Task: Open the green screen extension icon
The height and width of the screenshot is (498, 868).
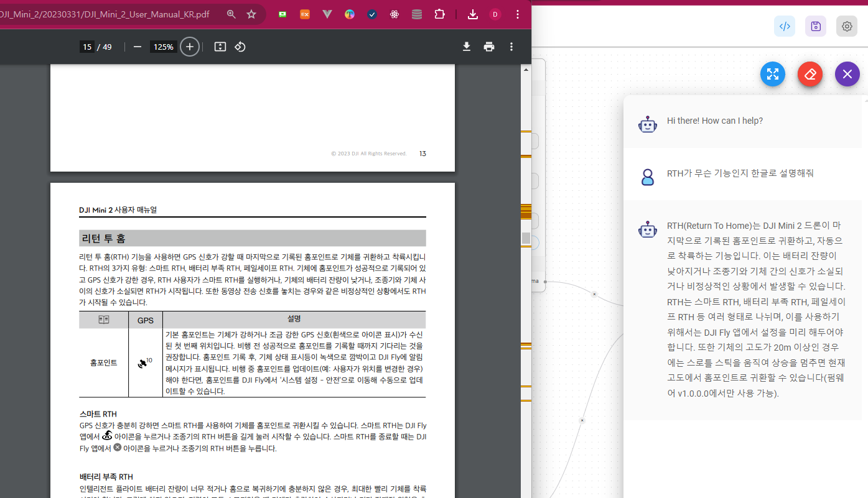Action: click(282, 14)
